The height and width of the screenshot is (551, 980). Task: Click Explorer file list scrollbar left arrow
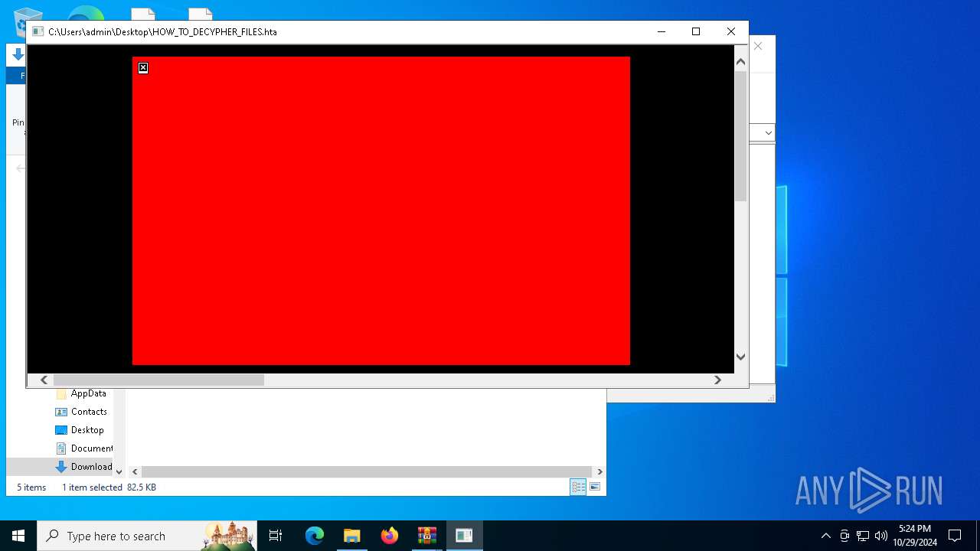pyautogui.click(x=135, y=472)
